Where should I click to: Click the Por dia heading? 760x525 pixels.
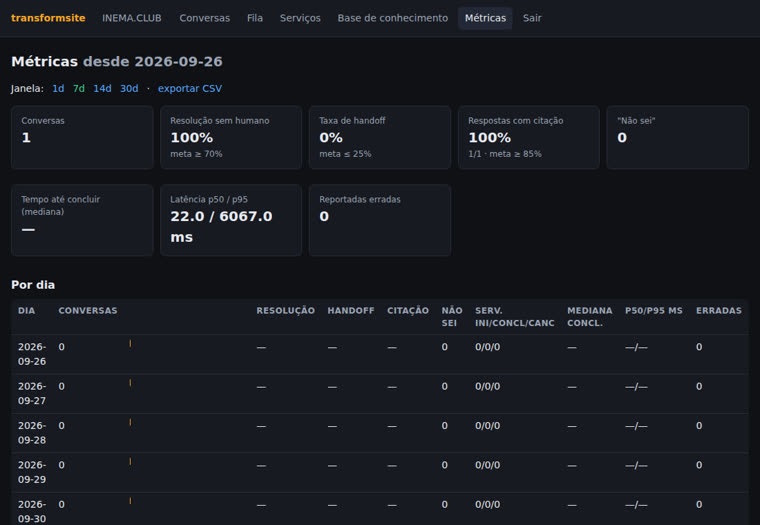tap(33, 285)
